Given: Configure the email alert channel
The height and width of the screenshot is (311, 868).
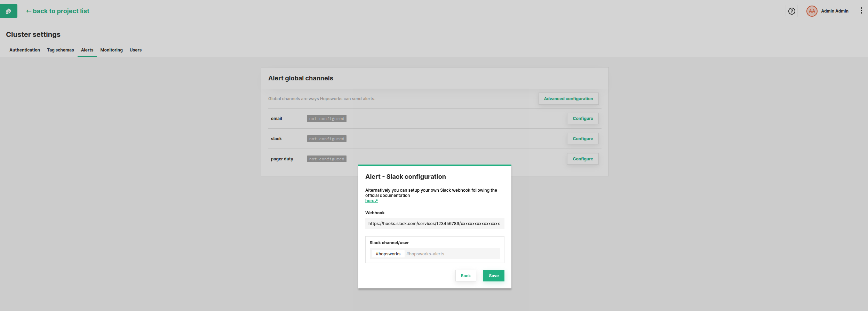Looking at the screenshot, I should click(582, 119).
